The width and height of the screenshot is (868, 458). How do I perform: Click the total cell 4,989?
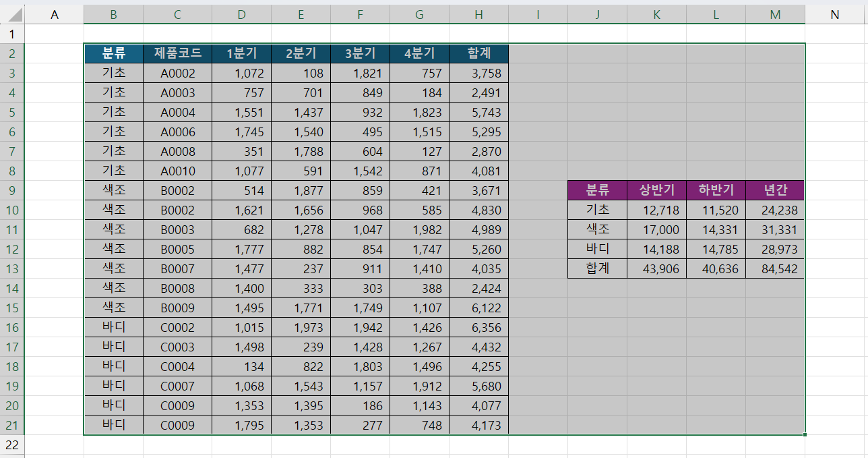pyautogui.click(x=478, y=229)
